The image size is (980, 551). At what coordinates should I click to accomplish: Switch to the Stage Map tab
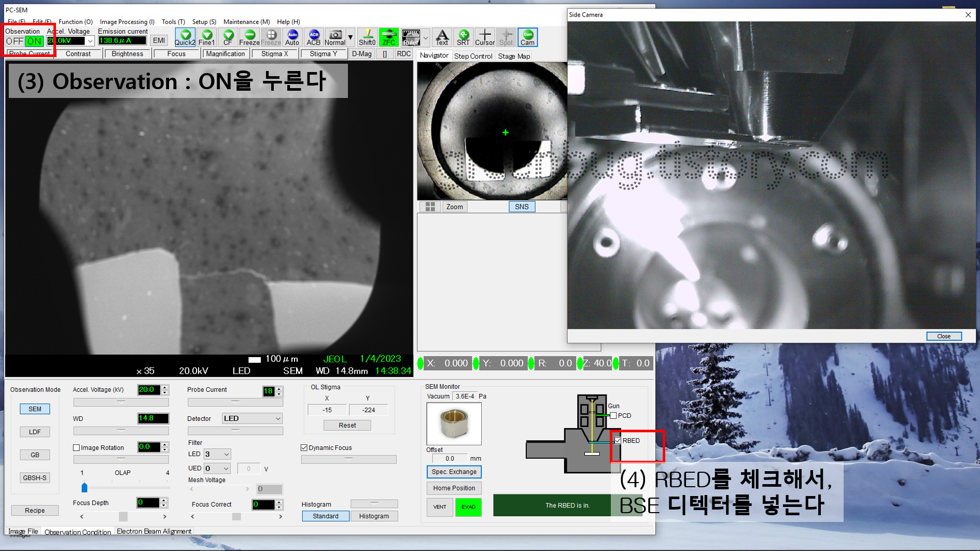514,56
